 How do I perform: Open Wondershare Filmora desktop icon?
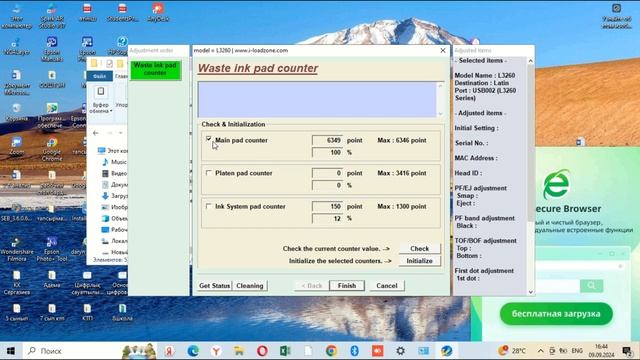click(x=16, y=249)
